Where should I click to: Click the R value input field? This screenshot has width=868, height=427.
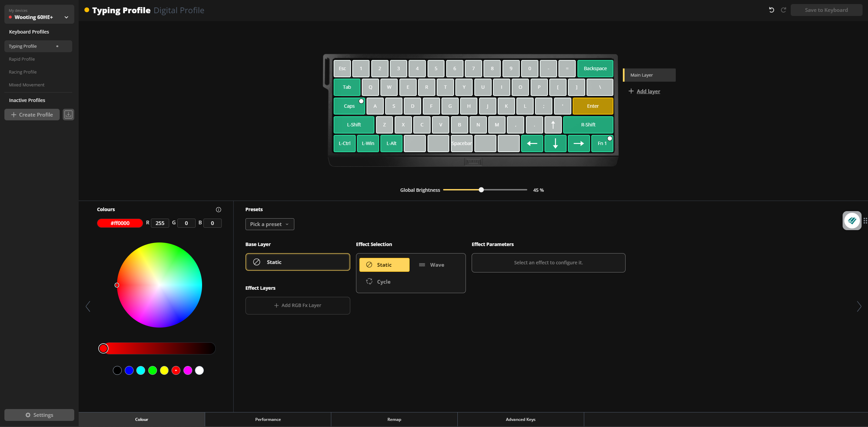tap(160, 223)
